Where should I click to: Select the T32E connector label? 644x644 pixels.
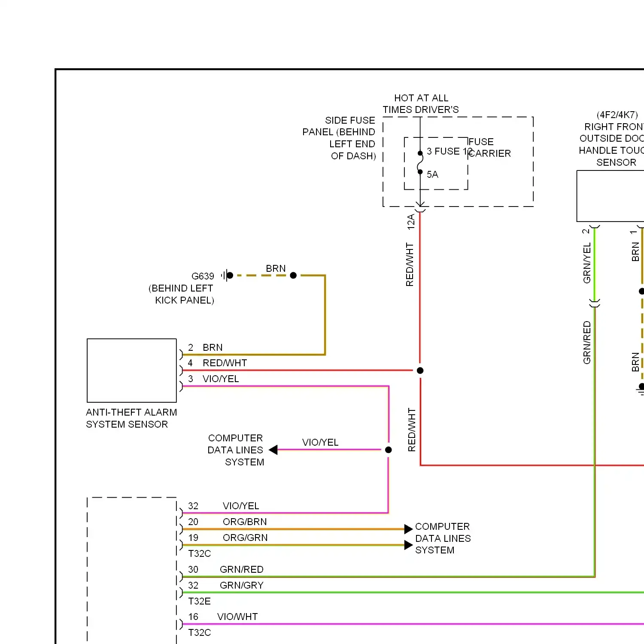pos(199,601)
